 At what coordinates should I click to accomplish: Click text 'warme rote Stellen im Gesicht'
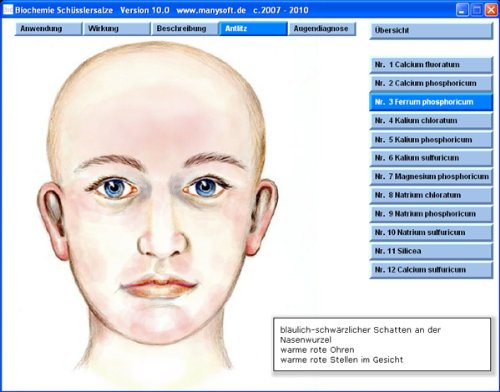click(x=342, y=360)
